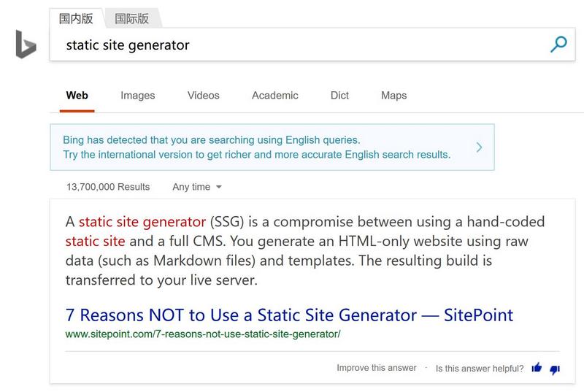Click the thumbs down icon
The height and width of the screenshot is (392, 584).
(555, 369)
